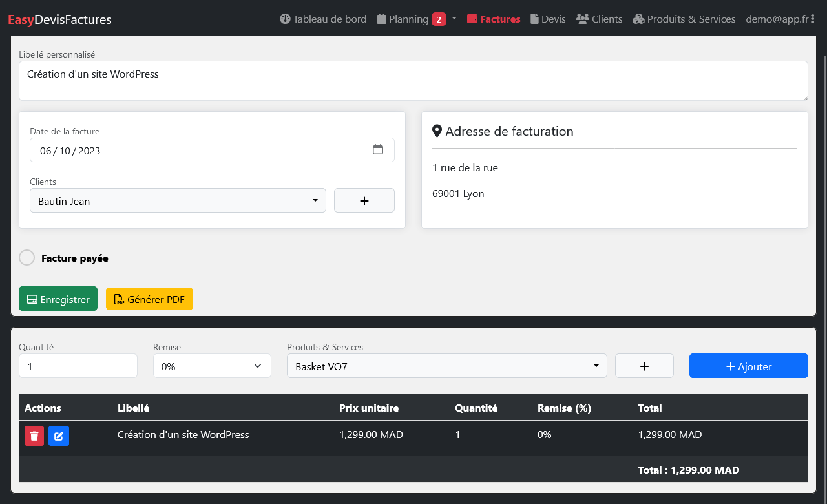Click the blue Ajouter button
The height and width of the screenshot is (504, 827).
tap(748, 366)
